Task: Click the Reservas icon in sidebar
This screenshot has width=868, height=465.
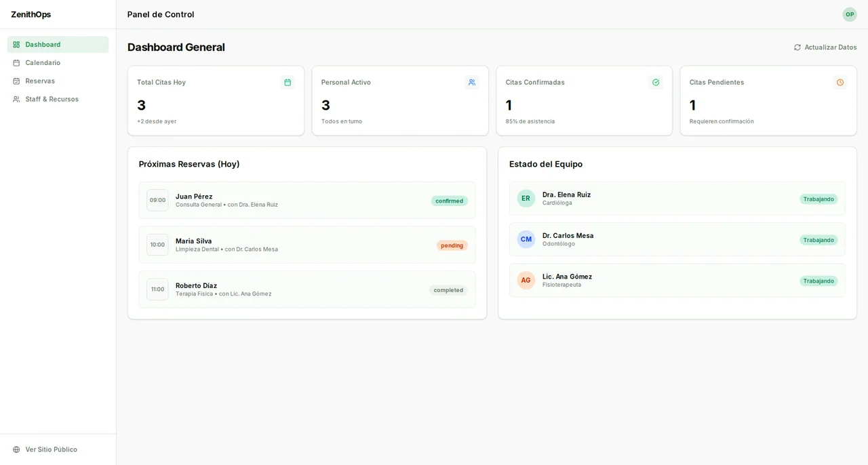Action: pos(16,81)
